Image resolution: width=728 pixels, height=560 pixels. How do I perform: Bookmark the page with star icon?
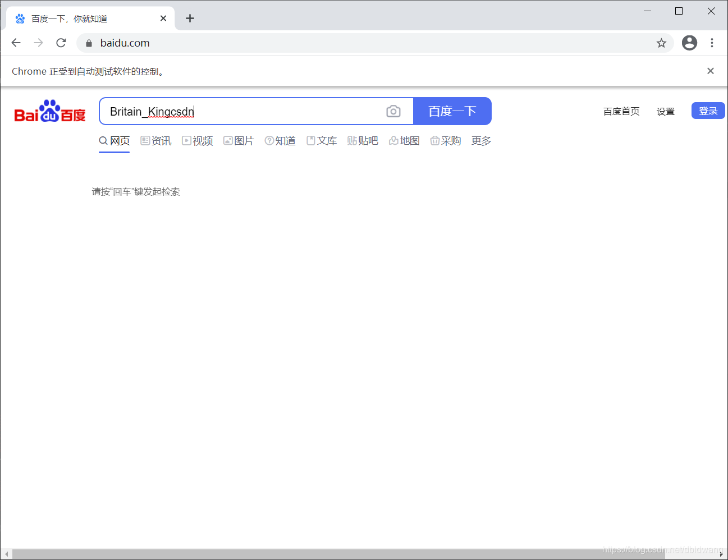pos(661,43)
